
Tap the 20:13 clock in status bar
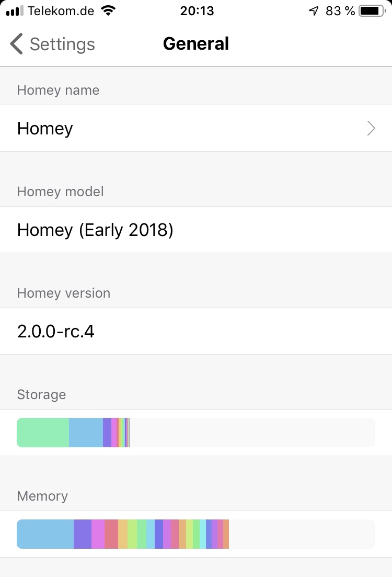197,10
